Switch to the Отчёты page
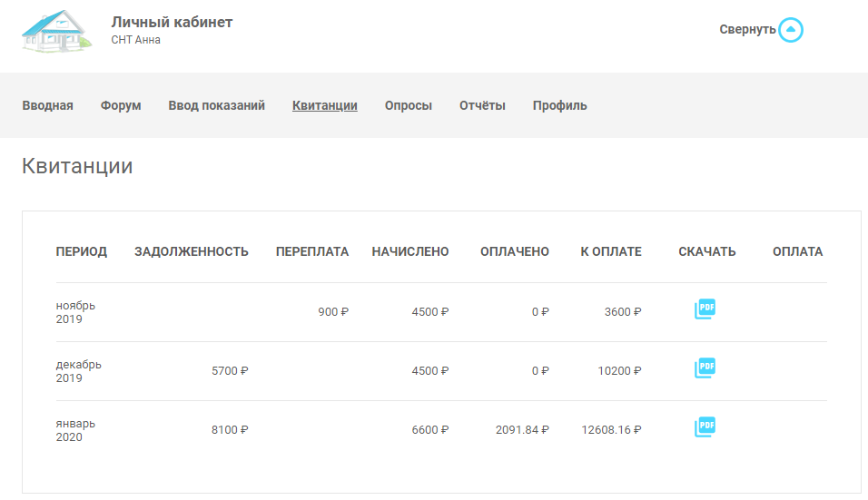The width and height of the screenshot is (868, 500). (x=482, y=105)
